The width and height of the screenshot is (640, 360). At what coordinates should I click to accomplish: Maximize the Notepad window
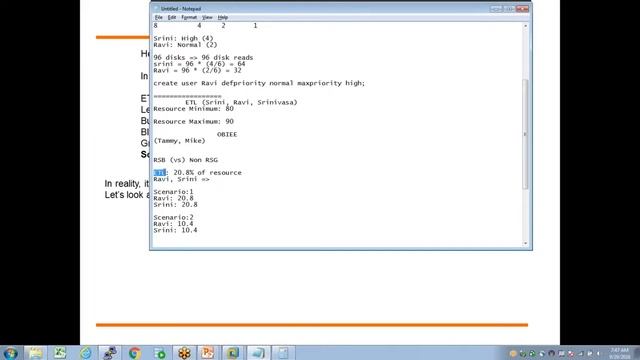[x=509, y=9]
